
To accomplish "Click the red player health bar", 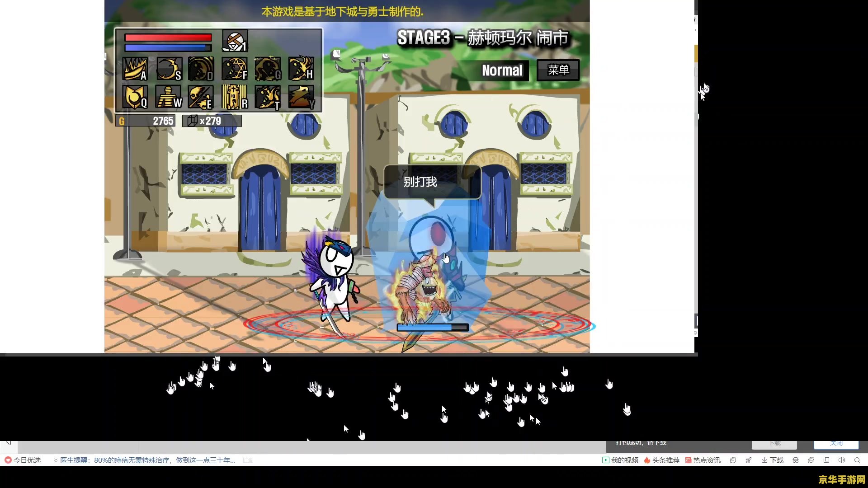I will coord(168,38).
